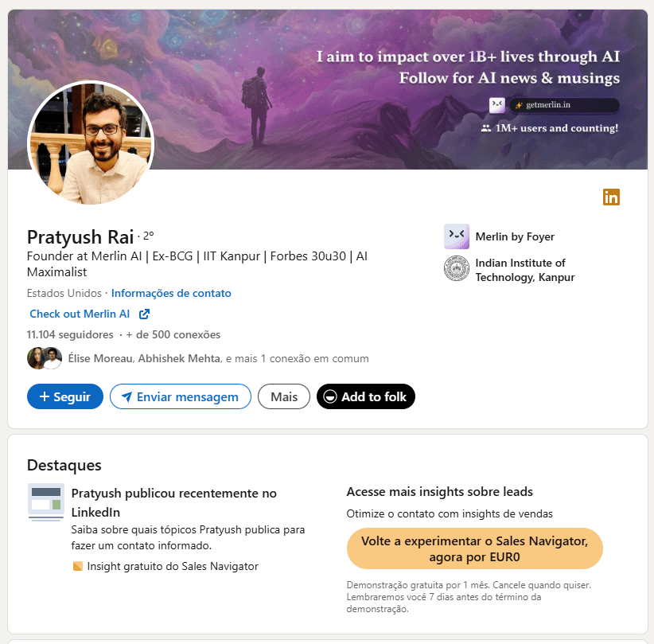The width and height of the screenshot is (654, 644).
Task: Click the folk icon in Add to folk
Action: click(330, 396)
